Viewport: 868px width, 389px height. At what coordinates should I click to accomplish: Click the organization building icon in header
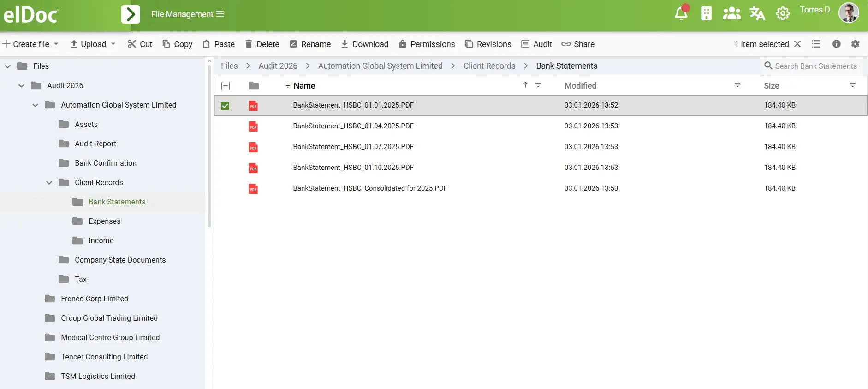[706, 14]
